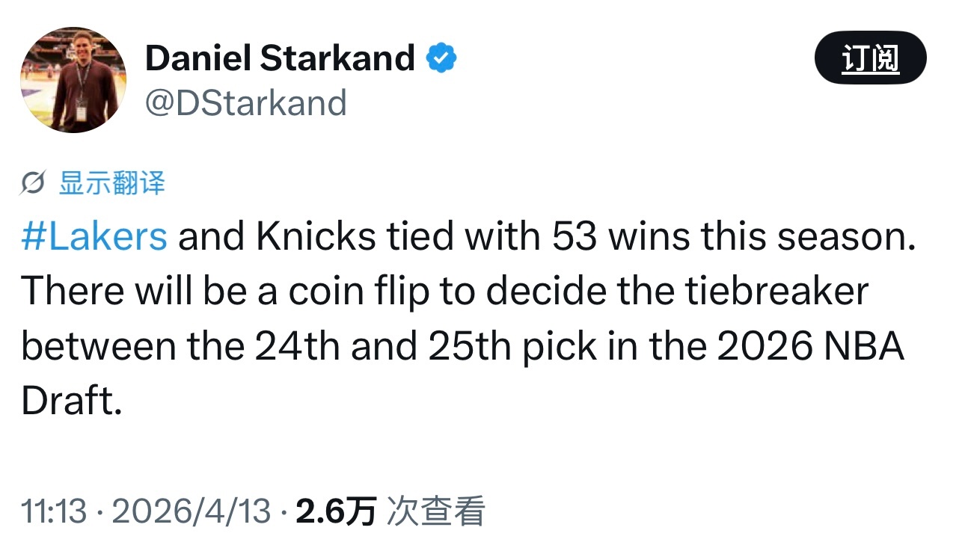Click the 显示翻译 show translation link
The image size is (965, 560).
[x=111, y=183]
